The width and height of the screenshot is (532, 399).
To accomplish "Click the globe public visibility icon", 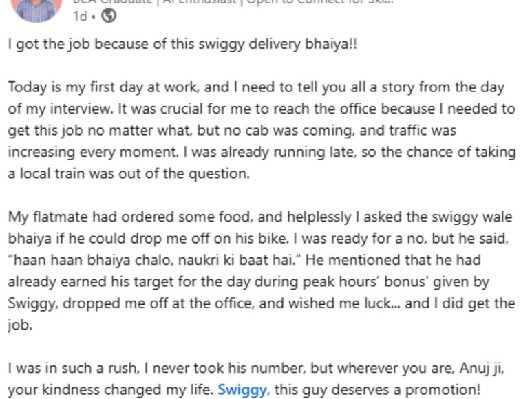I will [109, 16].
